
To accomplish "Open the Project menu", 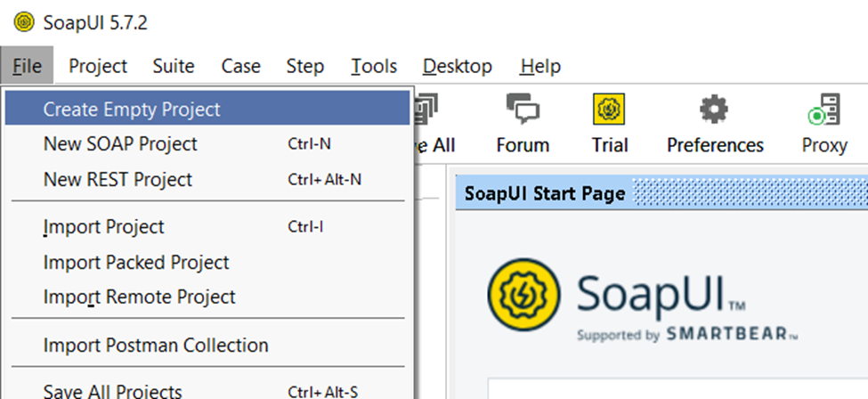I will click(98, 66).
